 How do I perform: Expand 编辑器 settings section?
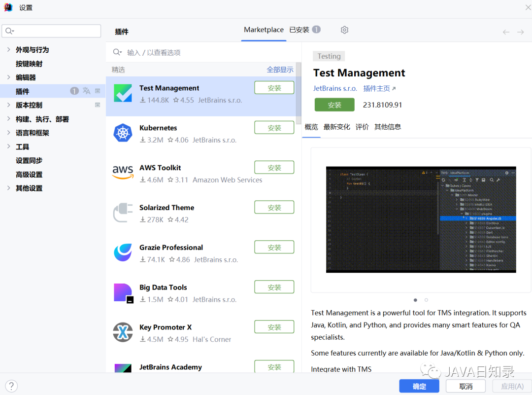(x=8, y=77)
